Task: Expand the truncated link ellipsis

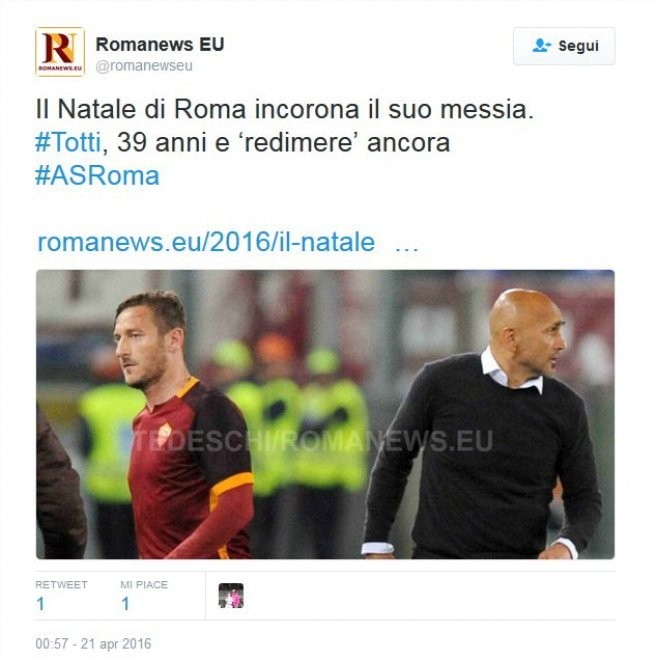Action: click(x=407, y=246)
